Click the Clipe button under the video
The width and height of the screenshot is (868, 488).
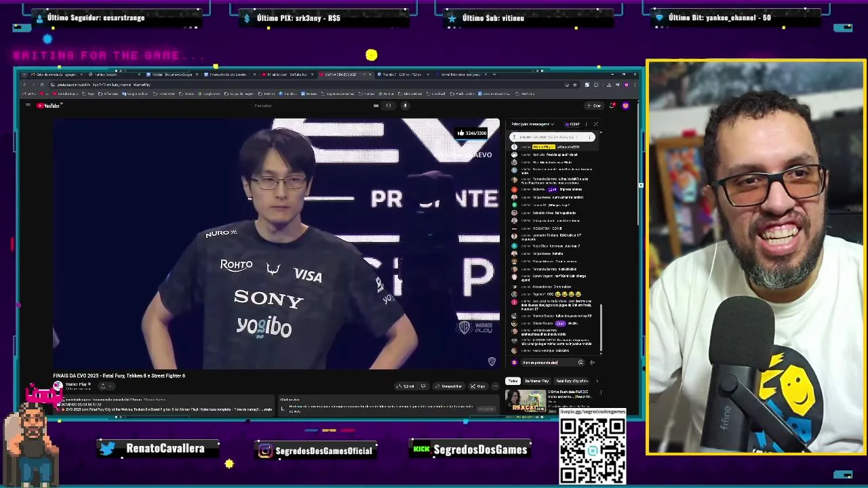pyautogui.click(x=478, y=386)
